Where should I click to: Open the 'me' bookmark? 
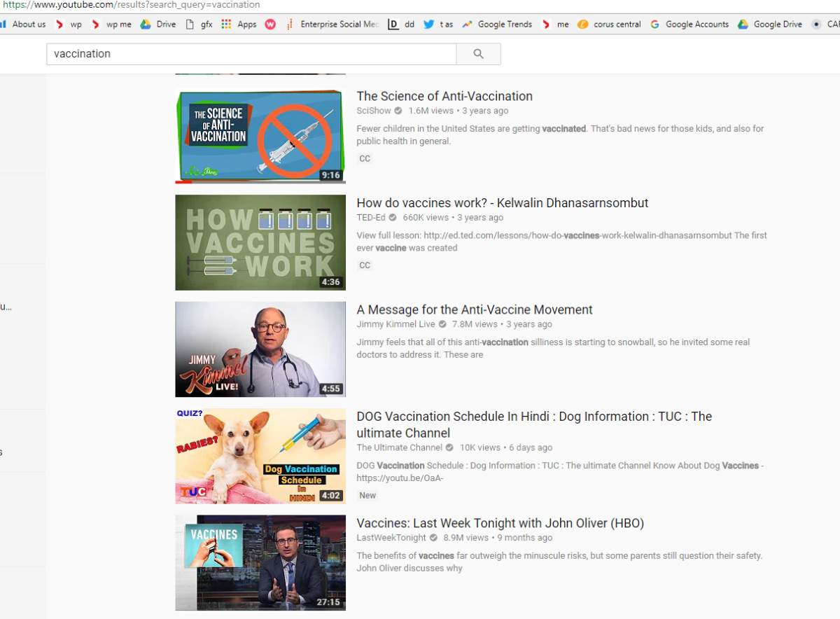[x=555, y=24]
